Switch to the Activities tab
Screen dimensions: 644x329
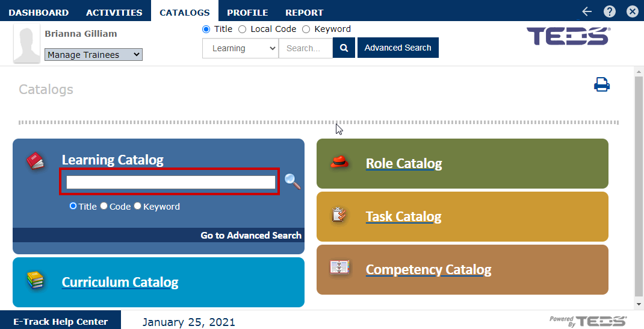click(x=114, y=12)
